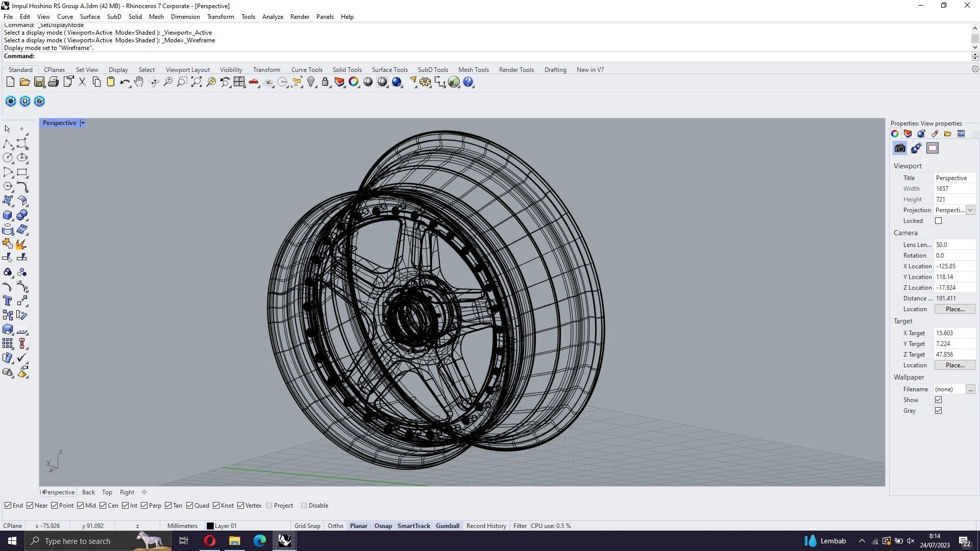Click the Save file floppy icon

click(39, 82)
